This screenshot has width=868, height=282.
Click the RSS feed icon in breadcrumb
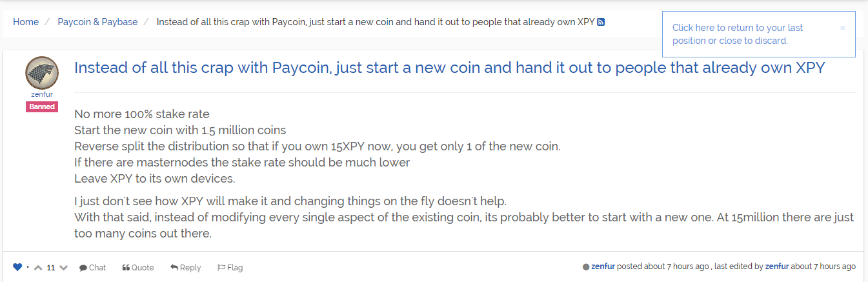[601, 22]
